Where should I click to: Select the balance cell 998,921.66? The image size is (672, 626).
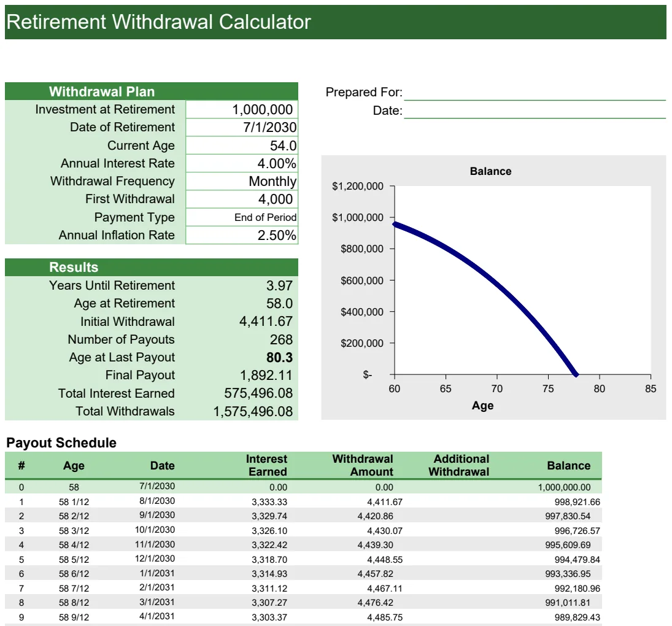point(577,502)
